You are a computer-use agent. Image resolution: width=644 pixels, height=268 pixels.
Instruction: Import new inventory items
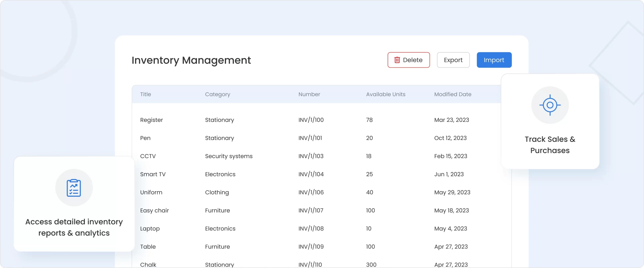pos(494,60)
